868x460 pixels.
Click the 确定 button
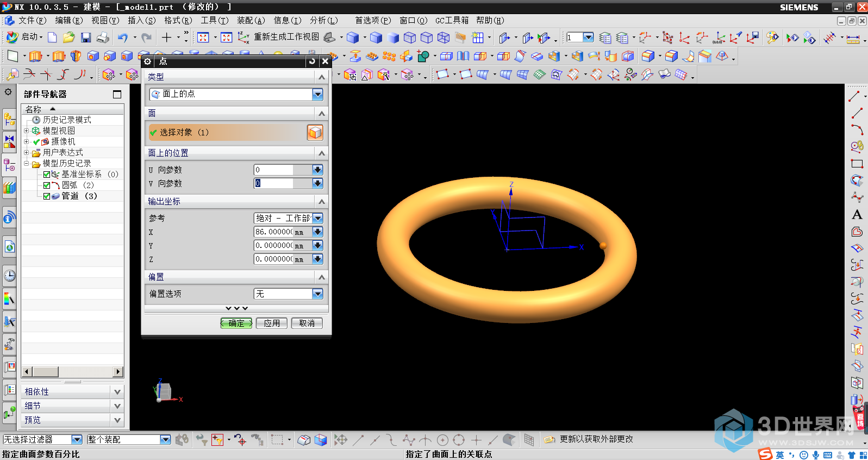(x=236, y=323)
